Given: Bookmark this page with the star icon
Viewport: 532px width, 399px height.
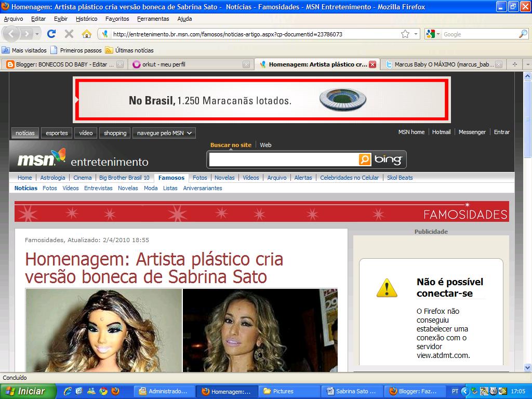Looking at the screenshot, I should coord(404,33).
